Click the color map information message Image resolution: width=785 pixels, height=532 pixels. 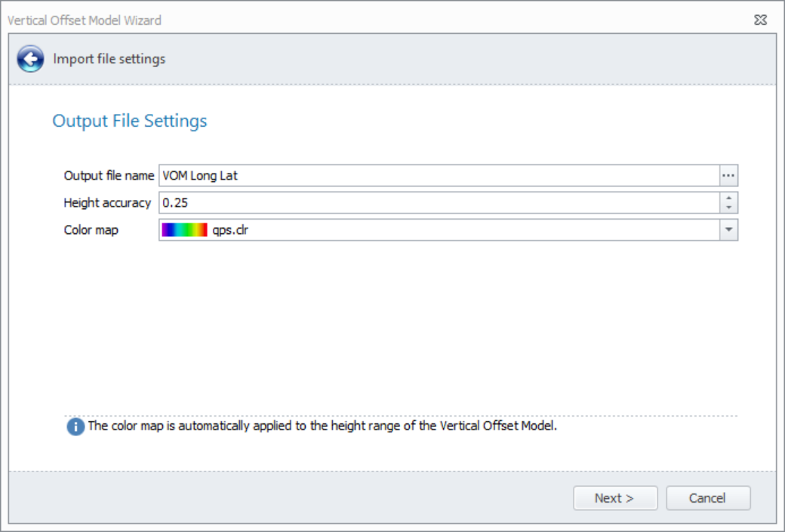[x=322, y=426]
